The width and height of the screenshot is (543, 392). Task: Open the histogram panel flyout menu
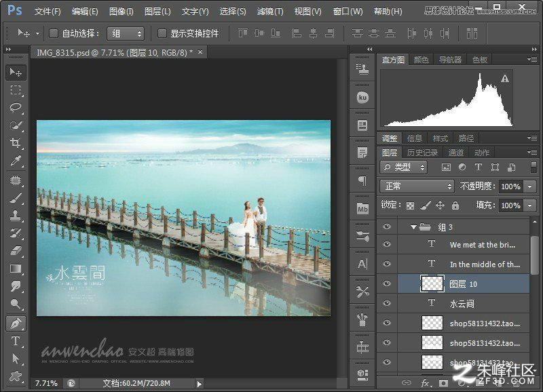532,60
